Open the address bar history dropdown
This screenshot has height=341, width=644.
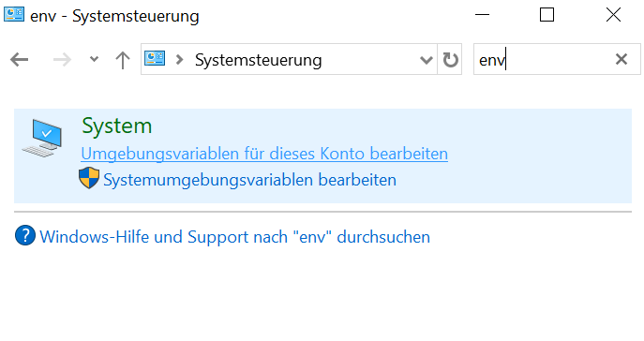point(427,60)
